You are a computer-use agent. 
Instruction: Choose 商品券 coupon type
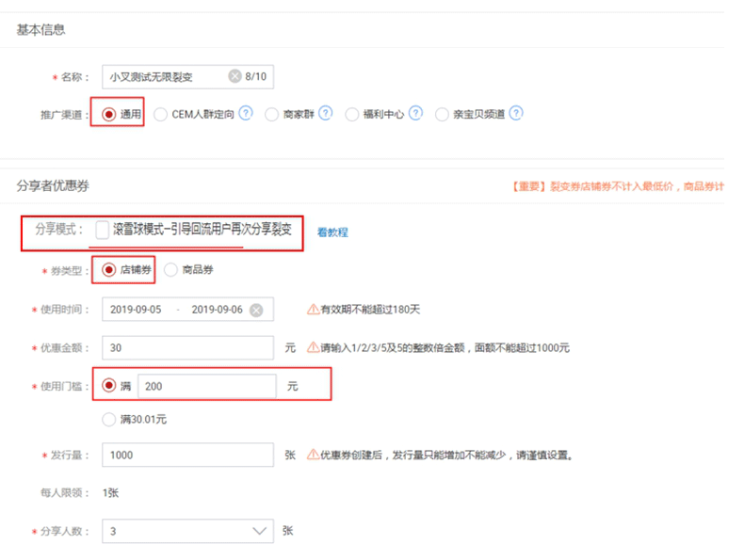pos(171,270)
